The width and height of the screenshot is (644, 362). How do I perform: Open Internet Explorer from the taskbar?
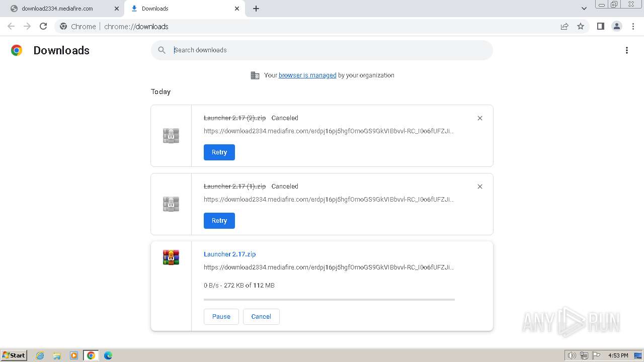point(40,355)
